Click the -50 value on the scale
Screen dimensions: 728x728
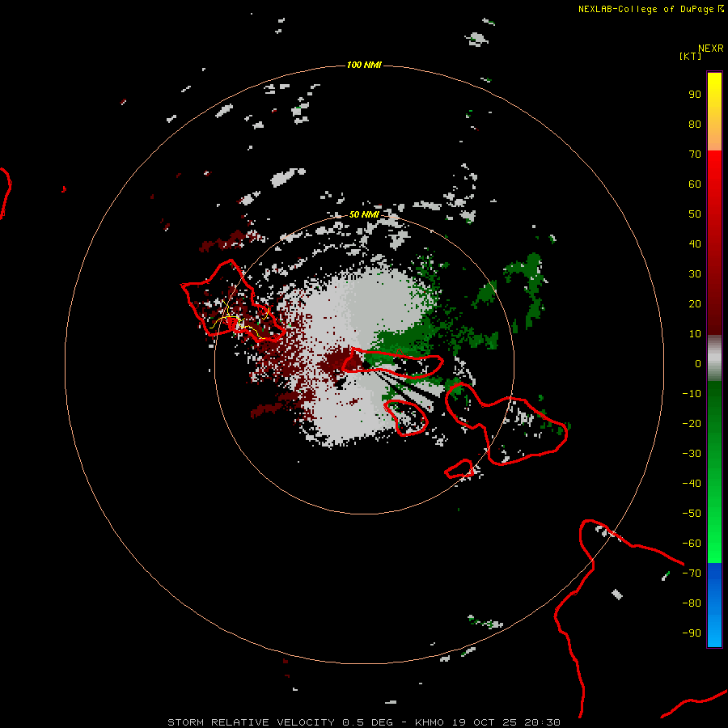click(x=692, y=514)
